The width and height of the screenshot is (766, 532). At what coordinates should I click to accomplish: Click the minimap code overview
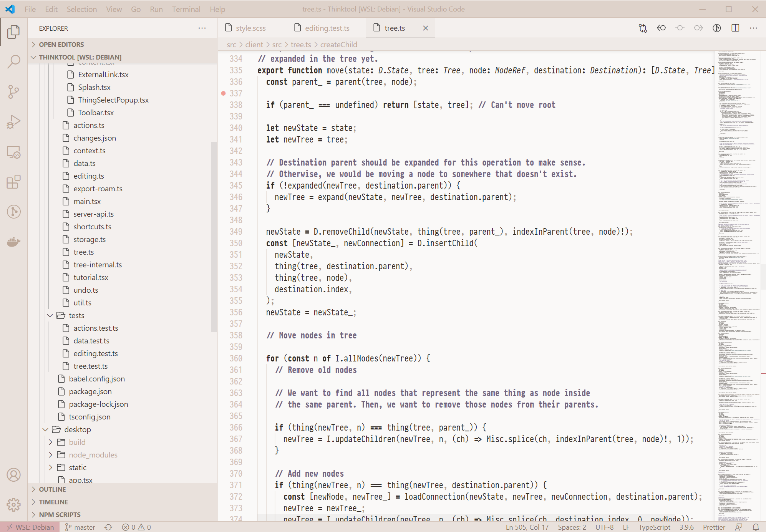(738, 269)
